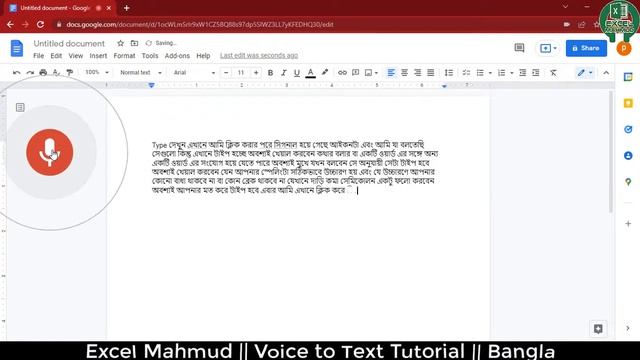This screenshot has width=640, height=360.
Task: Open the Editing mode pencil dropdown
Action: click(584, 73)
